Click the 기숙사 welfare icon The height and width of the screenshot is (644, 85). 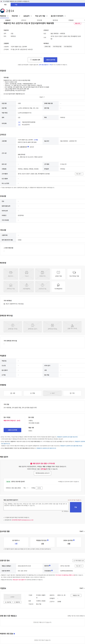tap(27, 274)
